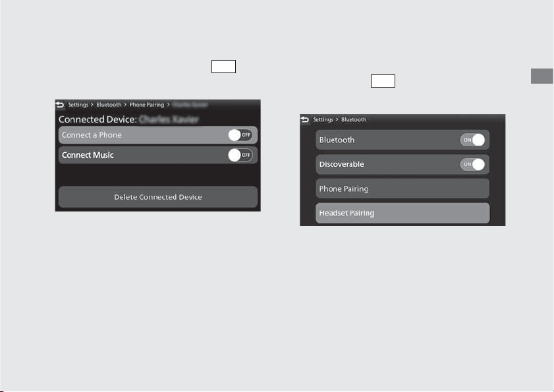Select Settings breadcrumb on left screen

click(78, 105)
